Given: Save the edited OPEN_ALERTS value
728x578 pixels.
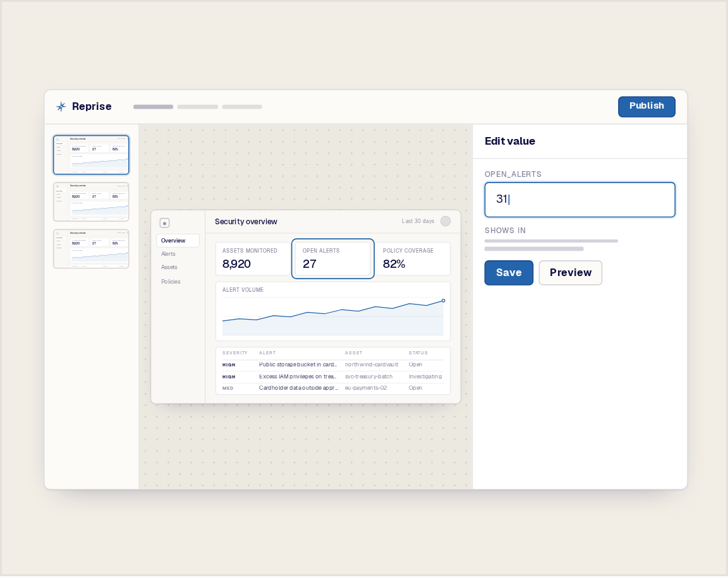Looking at the screenshot, I should click(508, 273).
